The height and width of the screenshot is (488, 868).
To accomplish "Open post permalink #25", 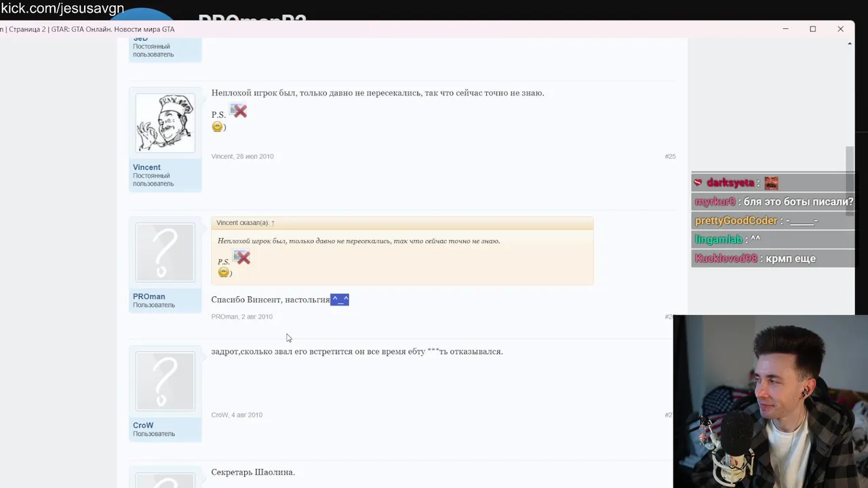I will (x=670, y=157).
